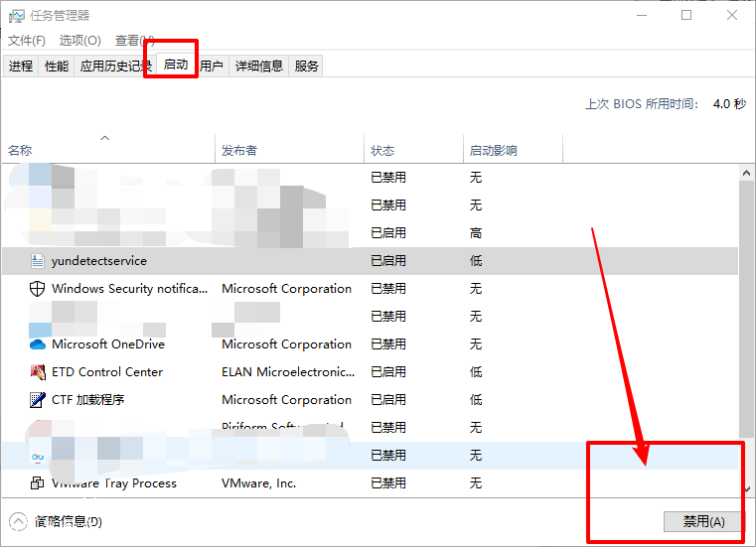This screenshot has width=756, height=547.
Task: Click the ETD Control Center icon
Action: coord(38,372)
